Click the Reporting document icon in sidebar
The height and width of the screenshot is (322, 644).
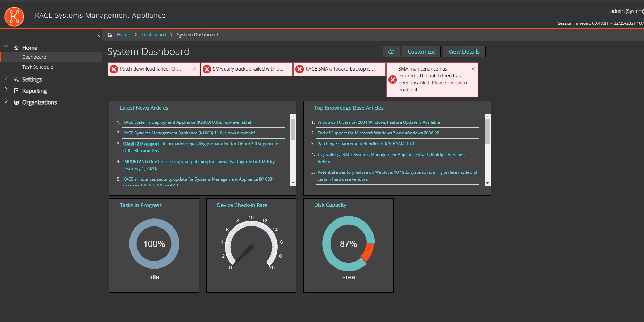coord(16,91)
